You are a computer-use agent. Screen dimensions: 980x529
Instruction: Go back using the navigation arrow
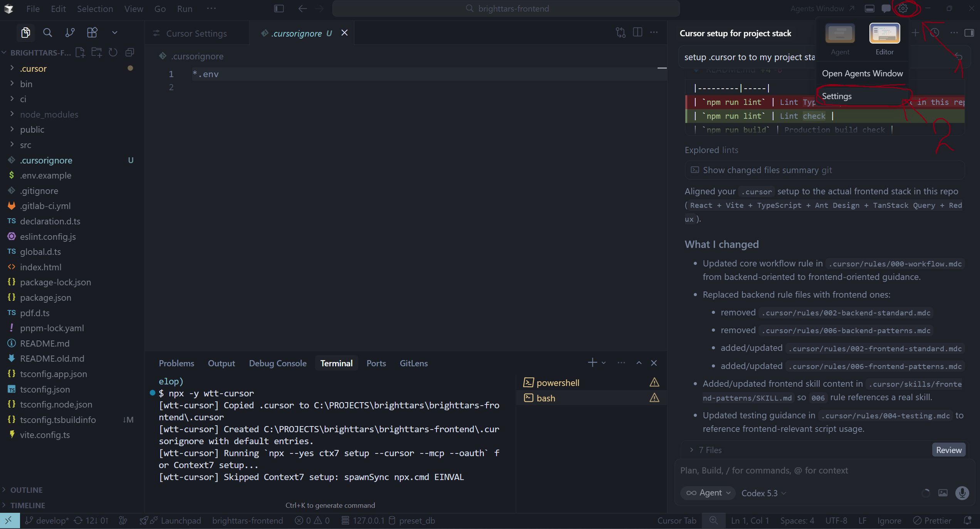pos(302,8)
